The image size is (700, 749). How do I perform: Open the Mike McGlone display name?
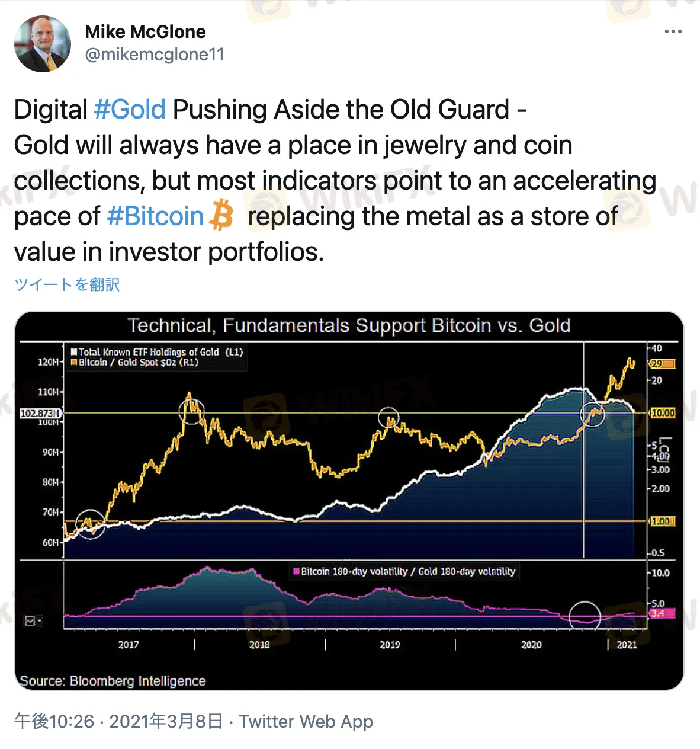145,31
